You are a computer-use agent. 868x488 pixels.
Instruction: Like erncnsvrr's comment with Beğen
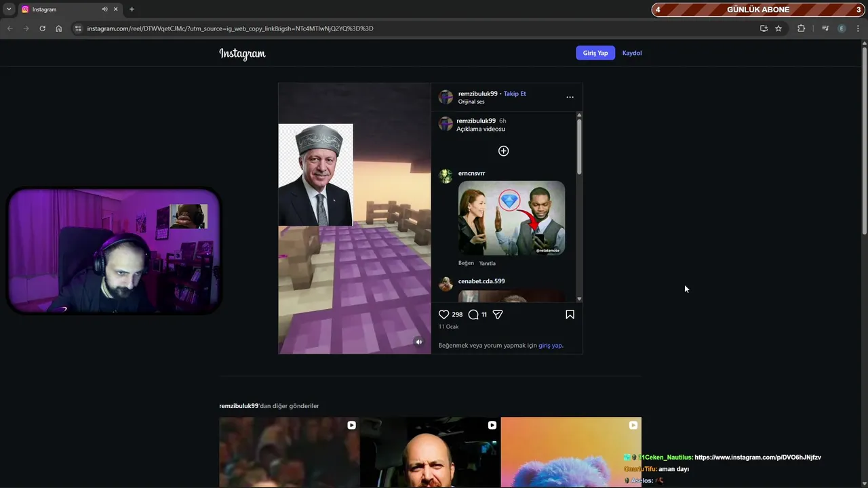466,263
